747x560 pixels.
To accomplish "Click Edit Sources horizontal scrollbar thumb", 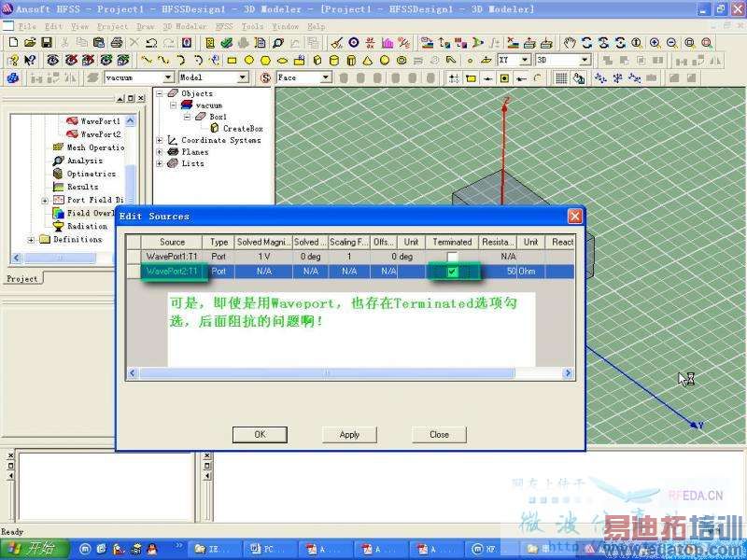I will pos(327,373).
